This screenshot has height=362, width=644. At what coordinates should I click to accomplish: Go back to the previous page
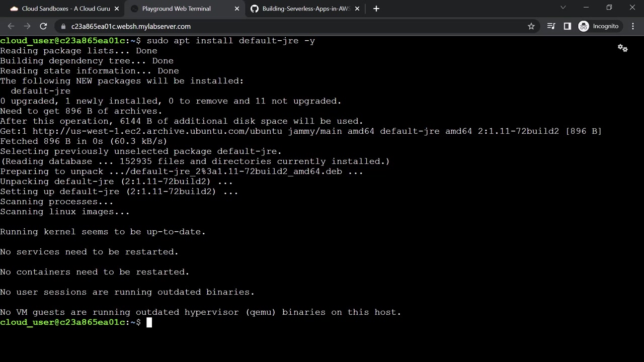pos(11,26)
